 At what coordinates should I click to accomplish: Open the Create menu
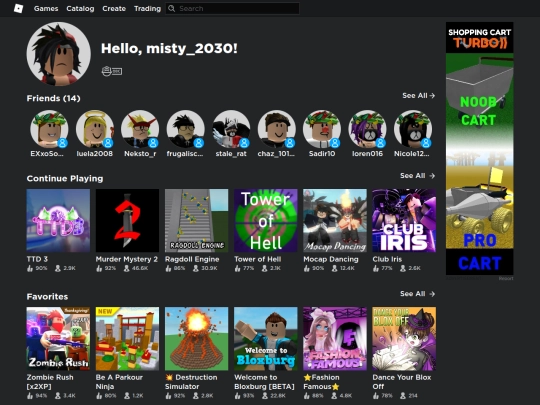tap(114, 9)
